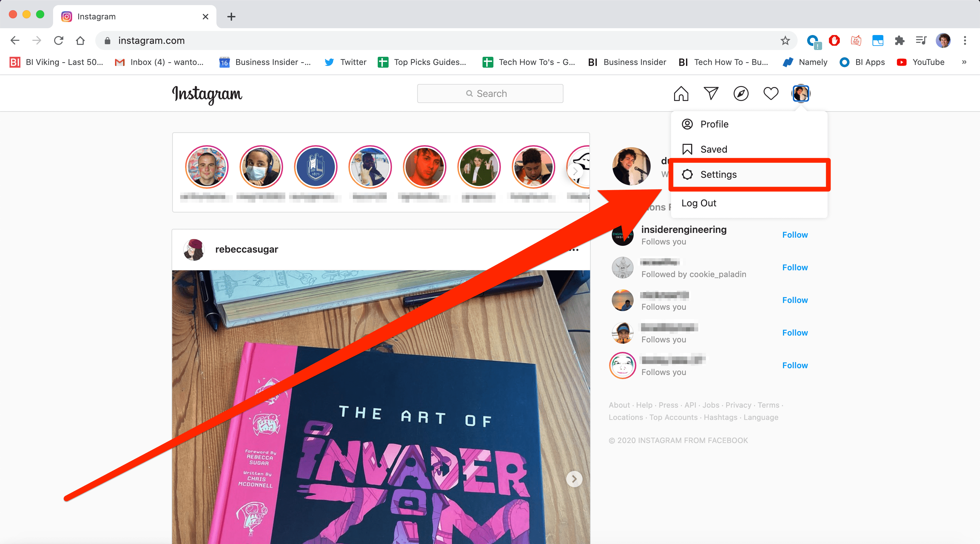Open activity feed heart icon
Viewport: 980px width, 544px height.
click(x=771, y=93)
